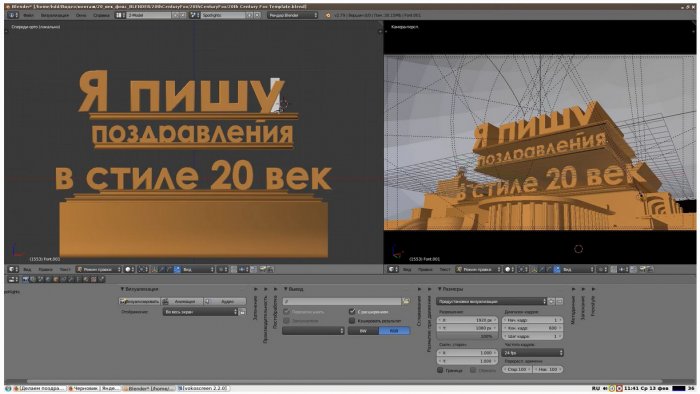Open the Окно menu in info bar

tap(81, 16)
